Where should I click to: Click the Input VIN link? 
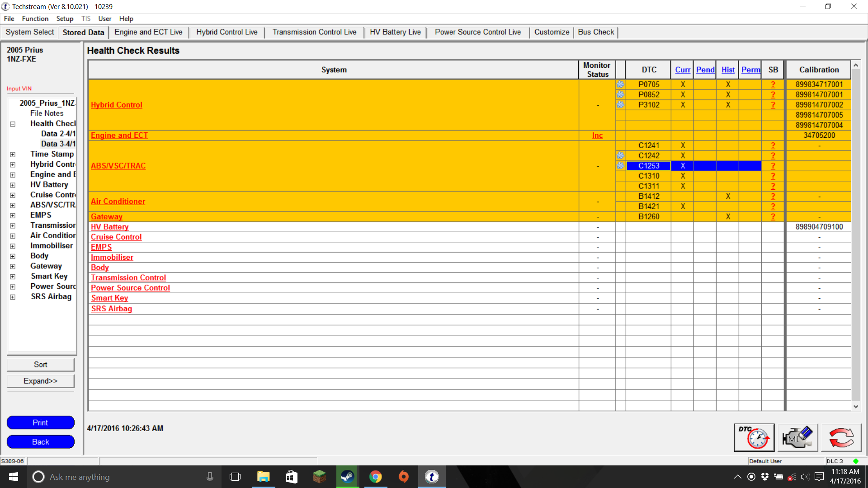[19, 89]
